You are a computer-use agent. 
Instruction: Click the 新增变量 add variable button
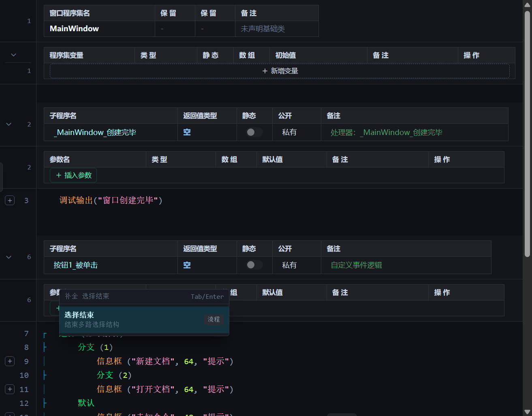280,71
